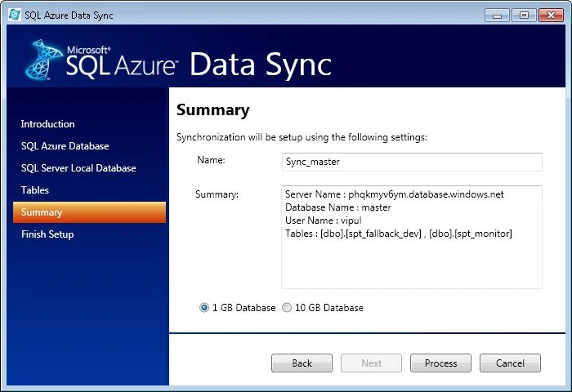Click the SQL Azure Data Sync title bar icon
Image resolution: width=572 pixels, height=392 pixels.
pos(15,15)
